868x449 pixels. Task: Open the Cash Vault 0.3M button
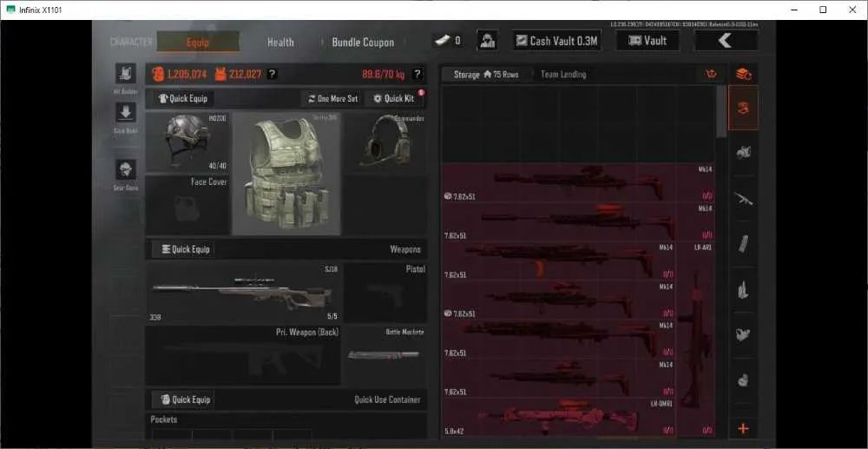point(557,41)
